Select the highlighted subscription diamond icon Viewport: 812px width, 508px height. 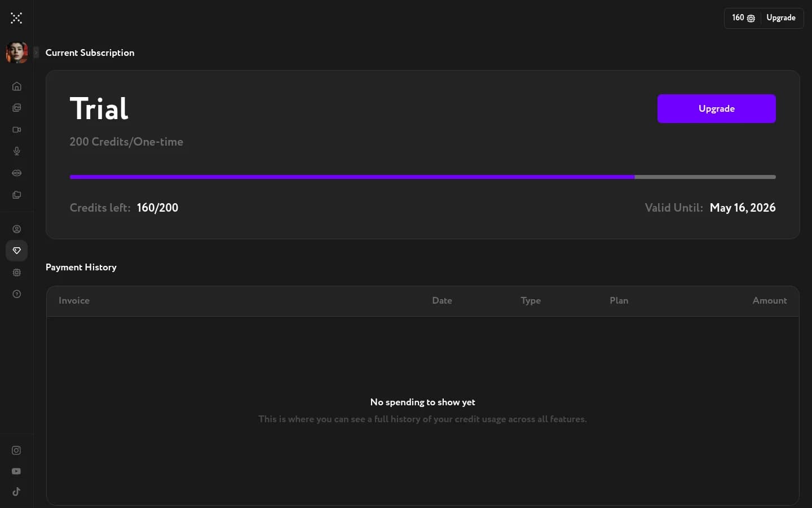click(16, 251)
